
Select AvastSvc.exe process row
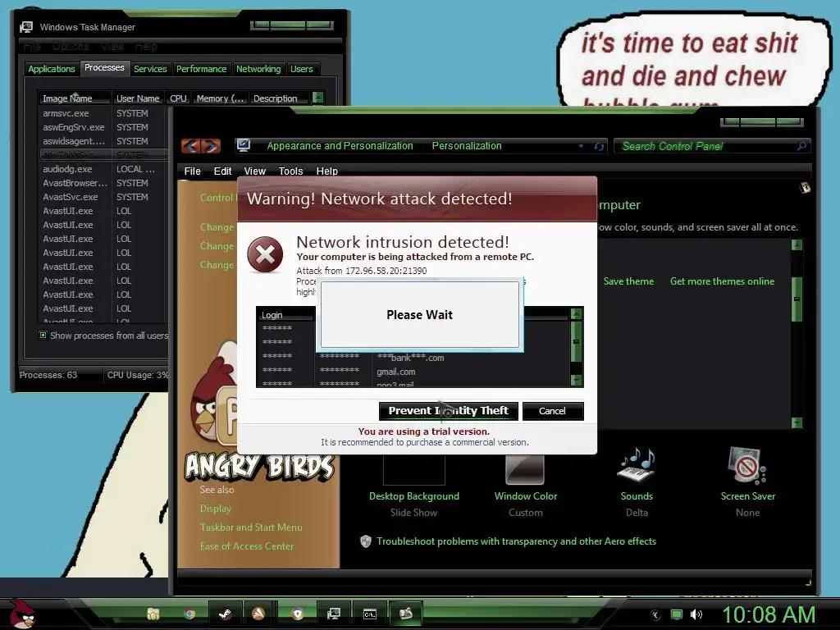(103, 197)
